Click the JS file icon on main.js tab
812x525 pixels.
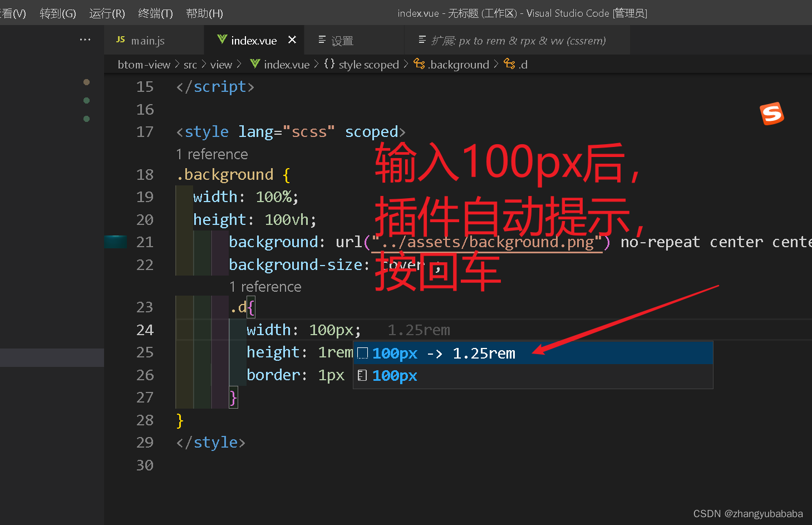tap(120, 40)
